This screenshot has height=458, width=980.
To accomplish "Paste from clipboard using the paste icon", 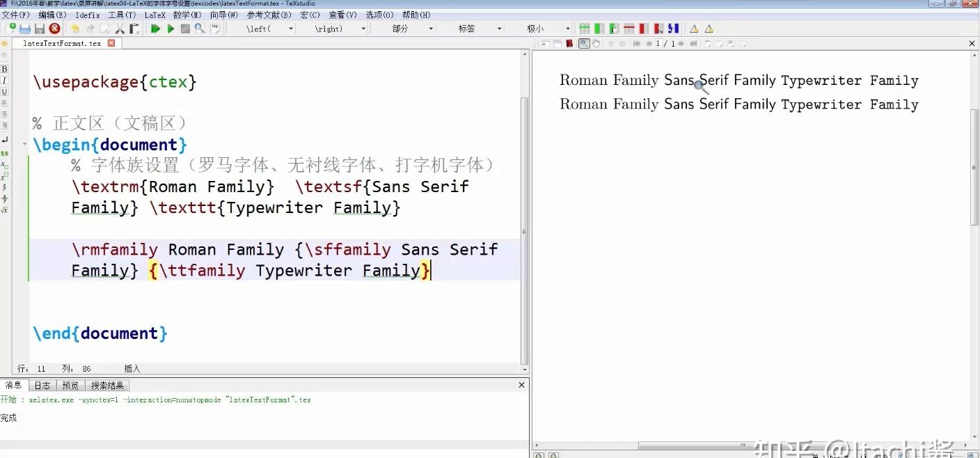I will coord(134,29).
